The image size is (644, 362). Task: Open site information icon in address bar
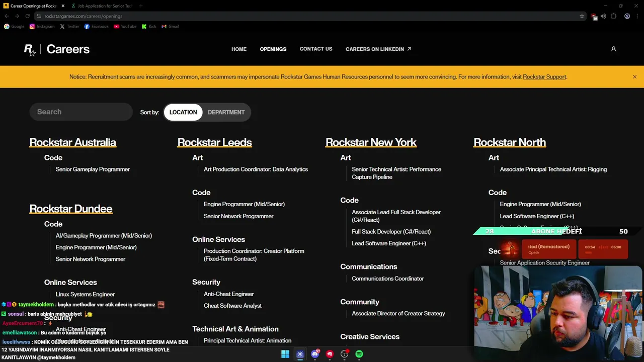tap(39, 16)
